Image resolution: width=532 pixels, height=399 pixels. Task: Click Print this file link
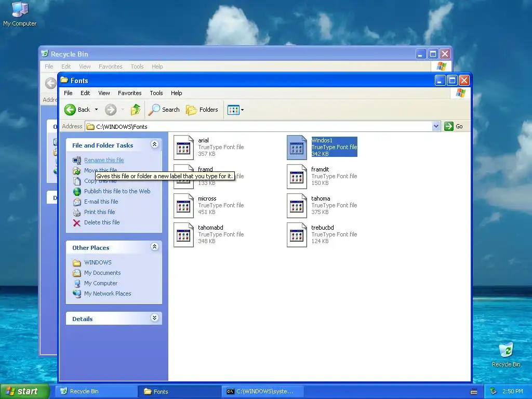pyautogui.click(x=99, y=212)
